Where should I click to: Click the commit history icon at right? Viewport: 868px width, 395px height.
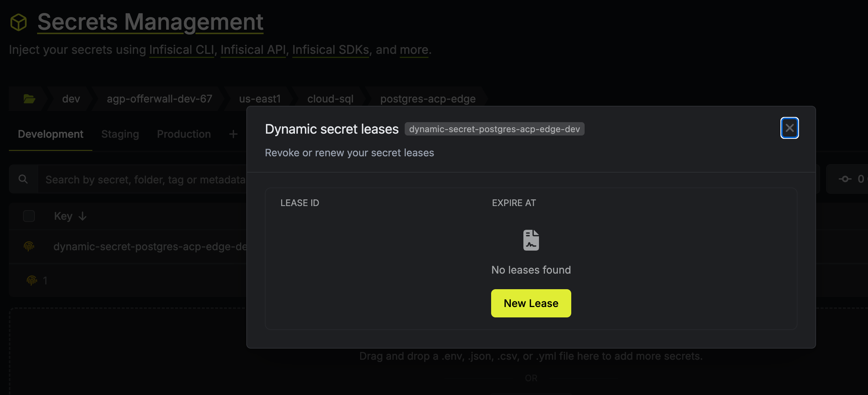click(x=845, y=179)
